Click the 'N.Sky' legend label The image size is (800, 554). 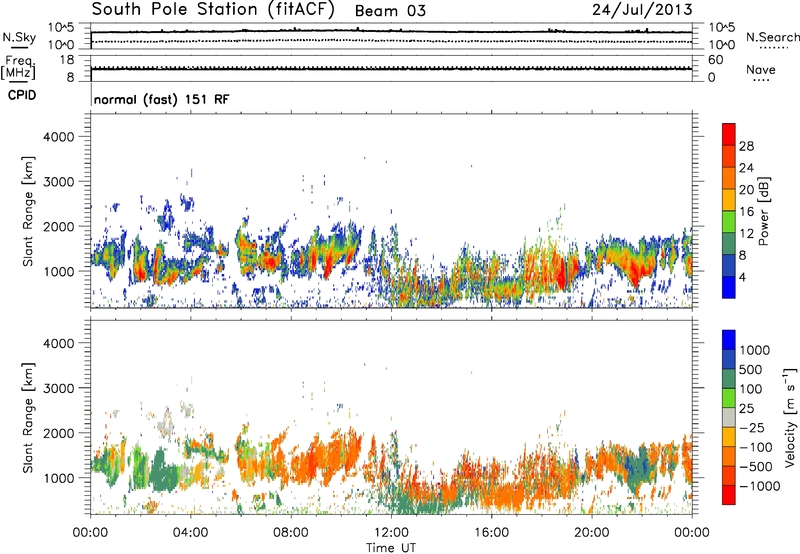pos(19,37)
